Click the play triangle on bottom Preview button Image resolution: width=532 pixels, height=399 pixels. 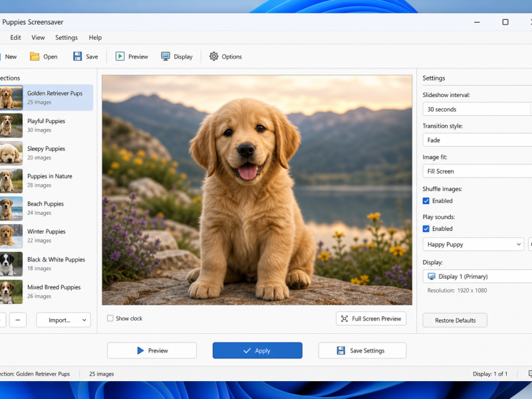140,350
